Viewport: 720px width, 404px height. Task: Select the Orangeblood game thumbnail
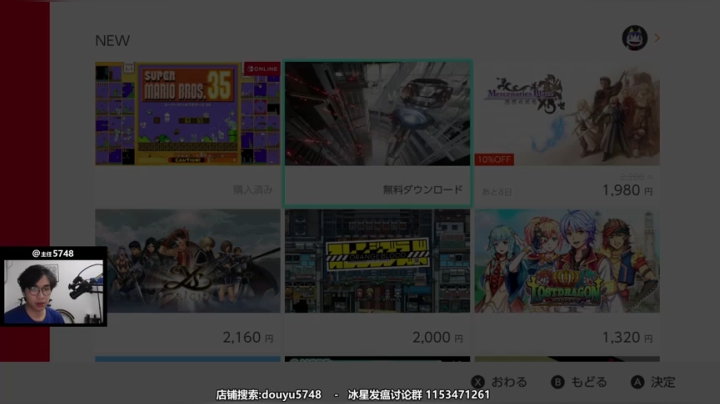[x=377, y=261]
